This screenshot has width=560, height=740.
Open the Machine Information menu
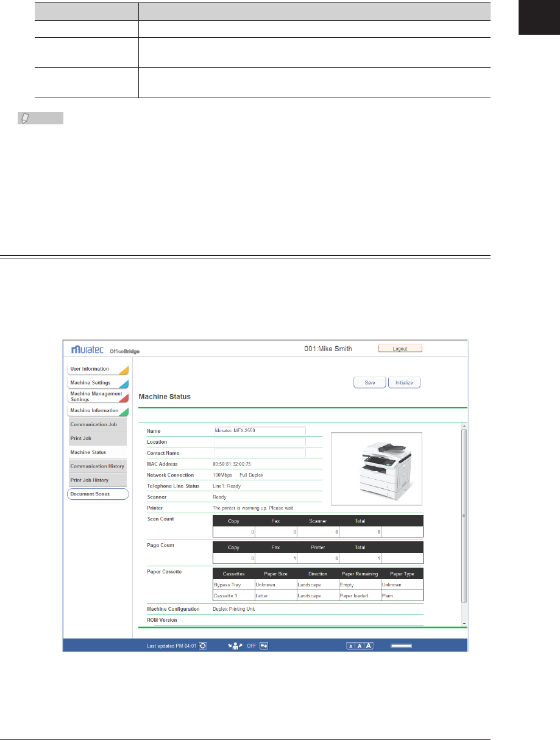click(x=97, y=411)
